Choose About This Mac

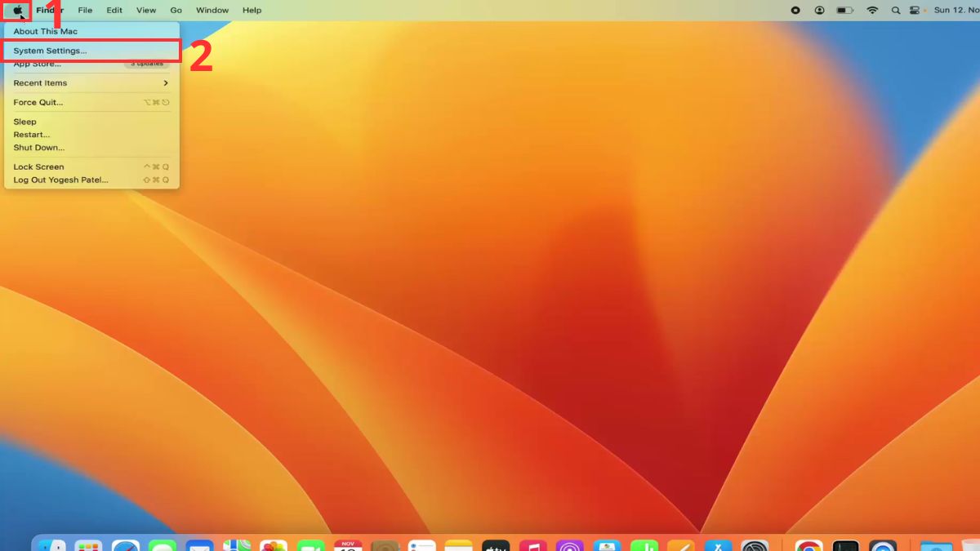tap(46, 31)
